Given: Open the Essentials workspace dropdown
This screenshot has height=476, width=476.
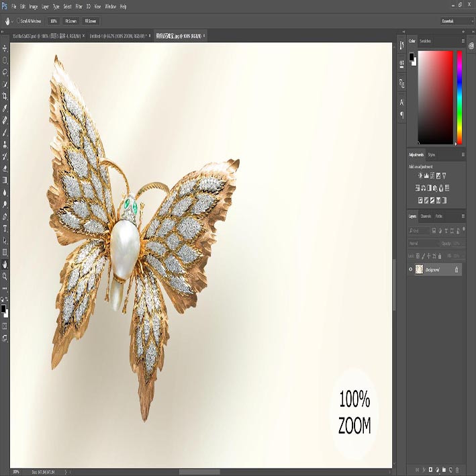Looking at the screenshot, I should (457, 21).
